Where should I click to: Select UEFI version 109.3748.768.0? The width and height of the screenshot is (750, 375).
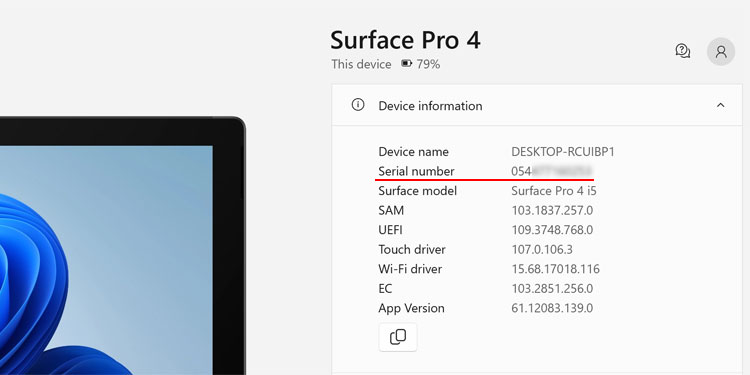tap(552, 230)
